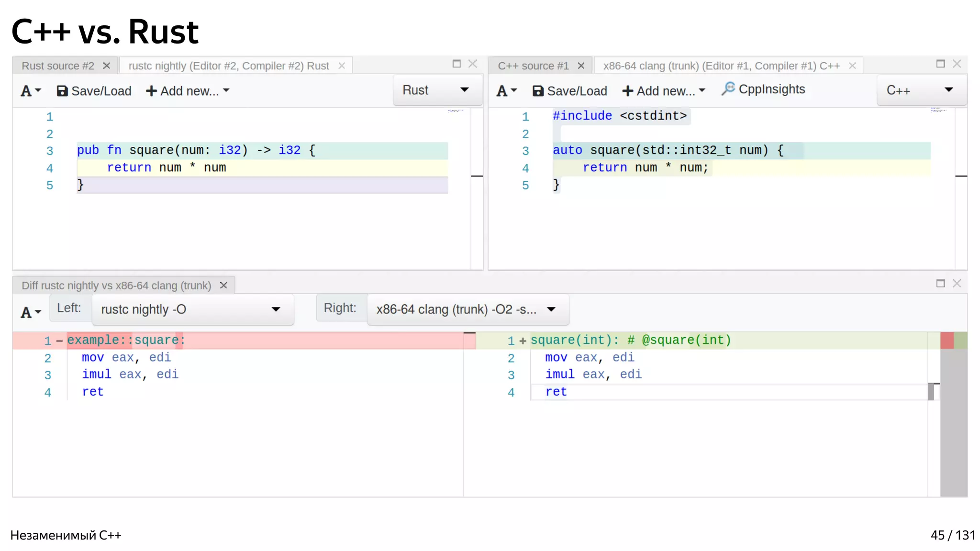The height and width of the screenshot is (551, 980).
Task: Open the Rust language dropdown
Action: coord(436,90)
